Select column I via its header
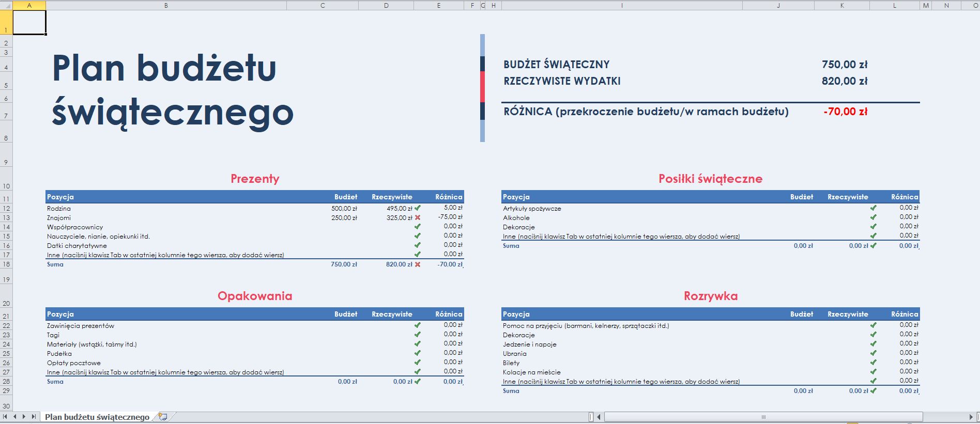 [x=622, y=5]
